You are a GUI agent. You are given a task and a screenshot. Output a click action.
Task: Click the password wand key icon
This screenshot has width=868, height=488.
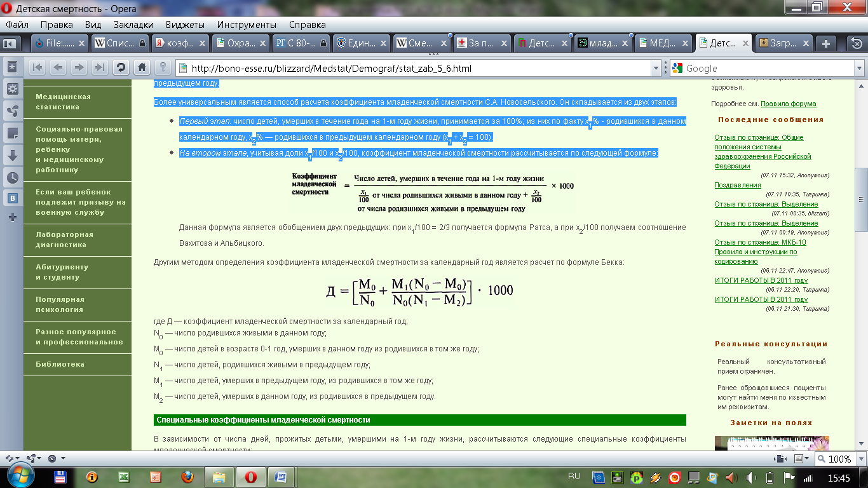(163, 67)
